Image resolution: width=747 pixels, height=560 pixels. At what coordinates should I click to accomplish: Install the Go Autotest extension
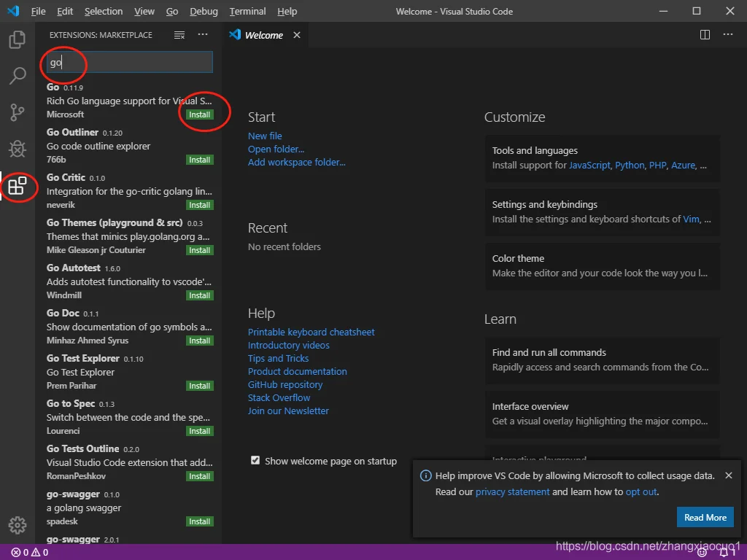(x=200, y=296)
